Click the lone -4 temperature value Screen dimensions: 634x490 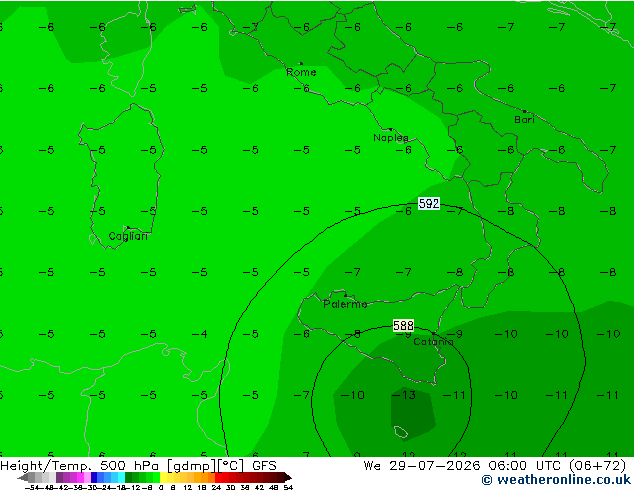pyautogui.click(x=200, y=334)
